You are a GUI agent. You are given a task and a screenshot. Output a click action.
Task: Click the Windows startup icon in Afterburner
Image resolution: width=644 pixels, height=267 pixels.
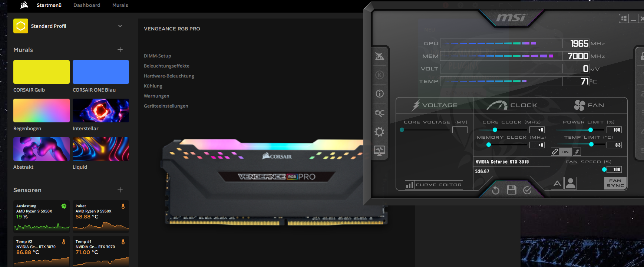tap(624, 19)
